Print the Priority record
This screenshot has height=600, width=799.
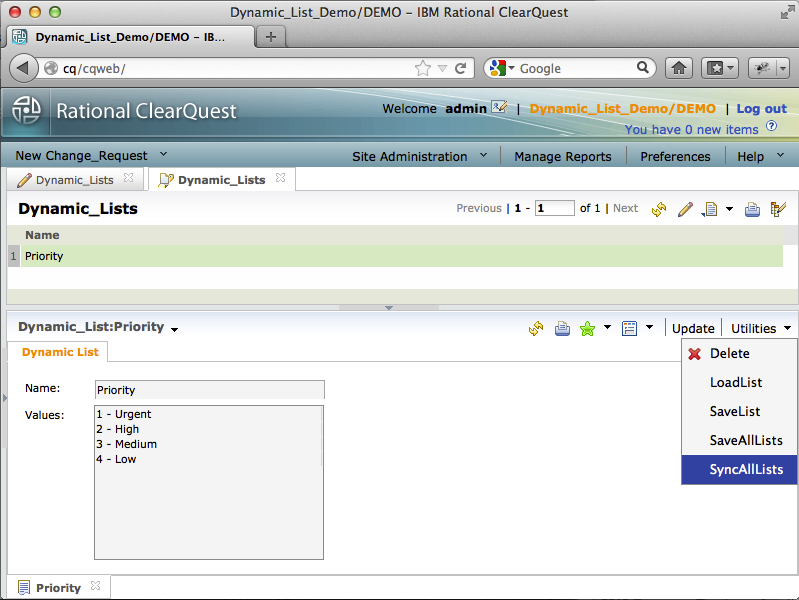coord(563,329)
